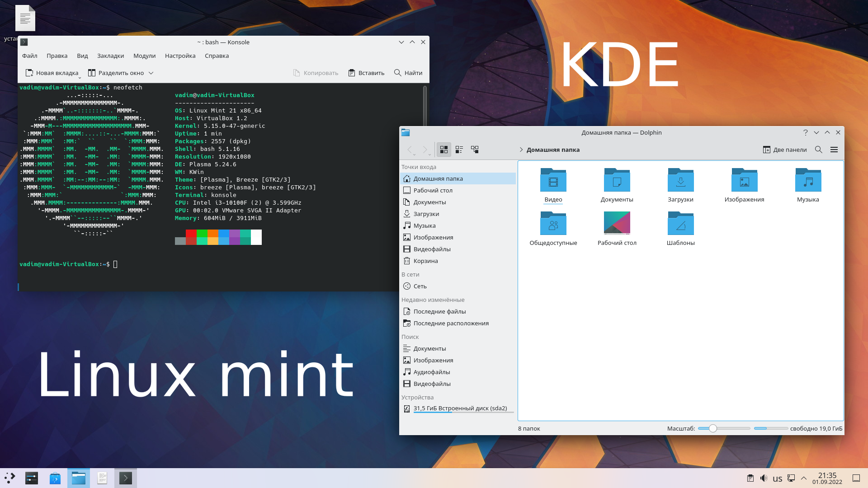Open the clipboard icon in system tray
This screenshot has width=868, height=488.
(750, 478)
